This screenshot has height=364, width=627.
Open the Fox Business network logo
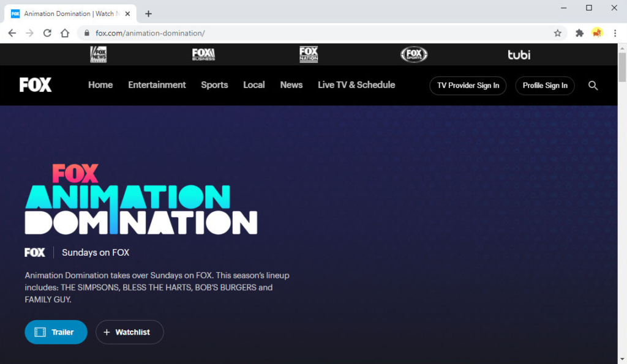(x=203, y=54)
